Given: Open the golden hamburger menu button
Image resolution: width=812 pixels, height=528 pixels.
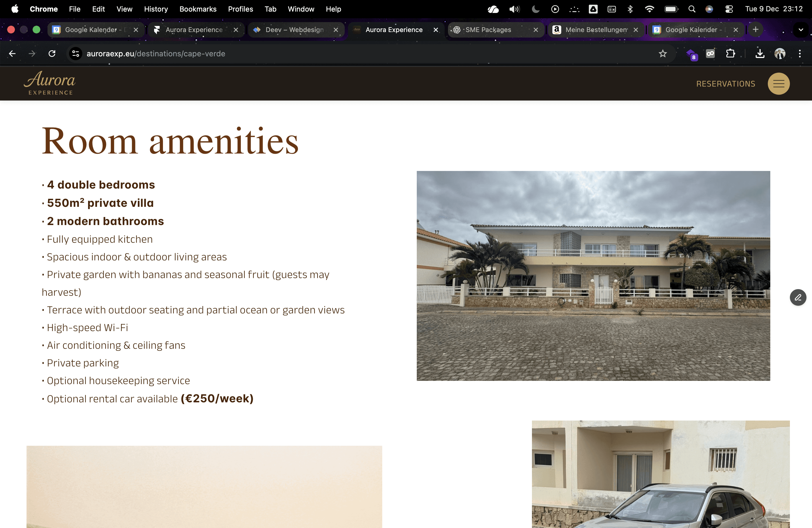Looking at the screenshot, I should click(x=778, y=84).
